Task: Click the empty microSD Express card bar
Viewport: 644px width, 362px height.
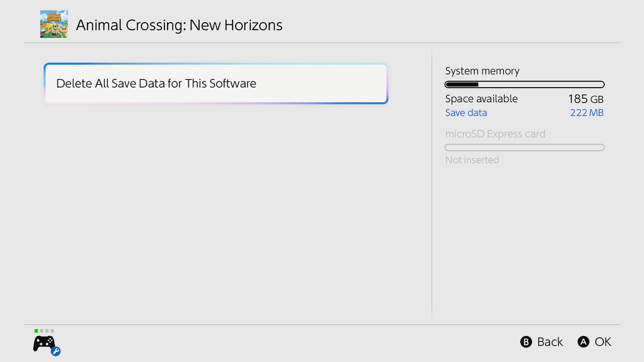Action: coord(524,147)
